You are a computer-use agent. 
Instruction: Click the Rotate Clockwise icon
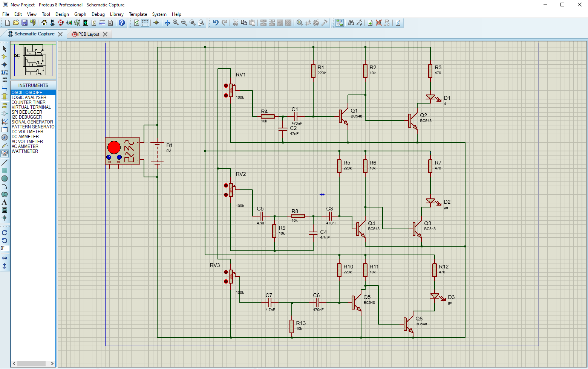[5, 233]
